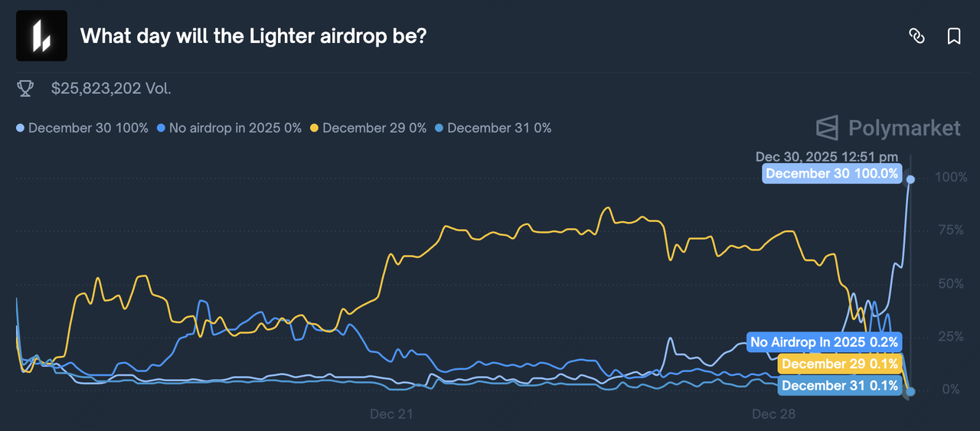Click the trophy icon beside volume
Image resolution: width=980 pixels, height=431 pixels.
click(25, 89)
